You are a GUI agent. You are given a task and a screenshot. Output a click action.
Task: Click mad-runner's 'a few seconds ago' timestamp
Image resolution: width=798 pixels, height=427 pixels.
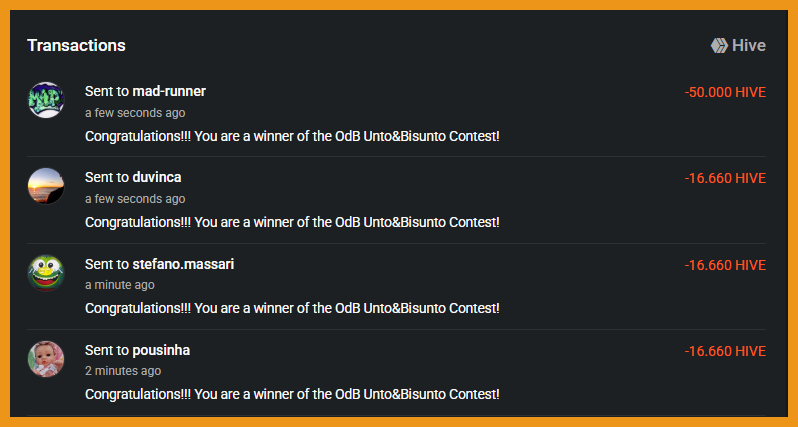point(135,113)
